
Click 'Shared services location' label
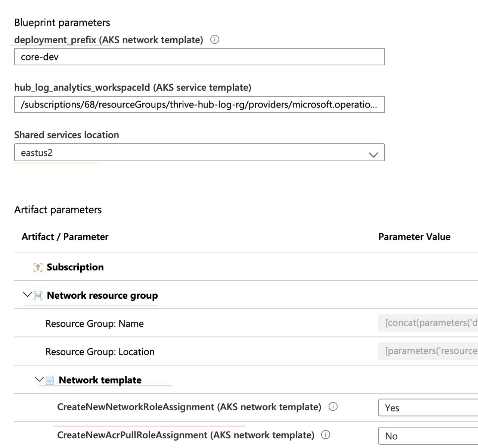(66, 135)
